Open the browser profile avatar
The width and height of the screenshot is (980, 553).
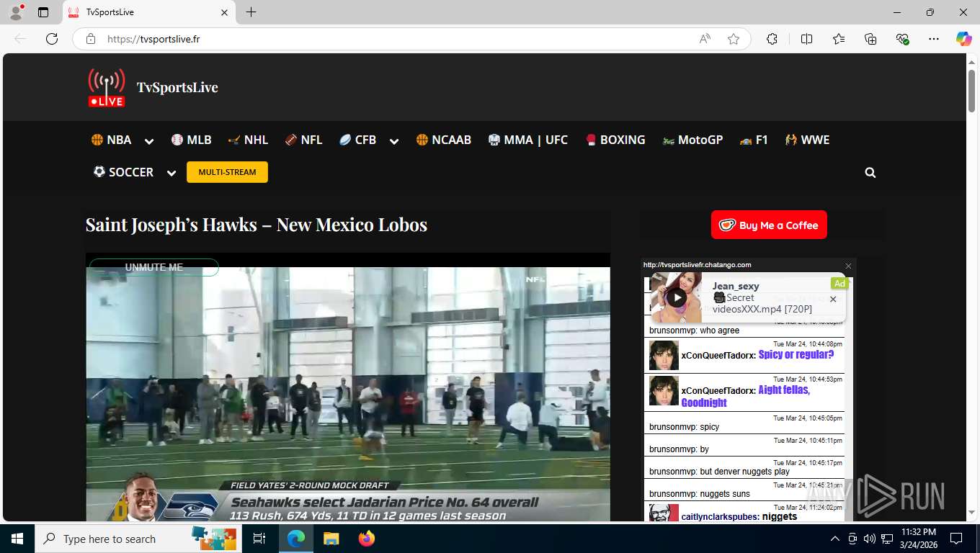16,12
